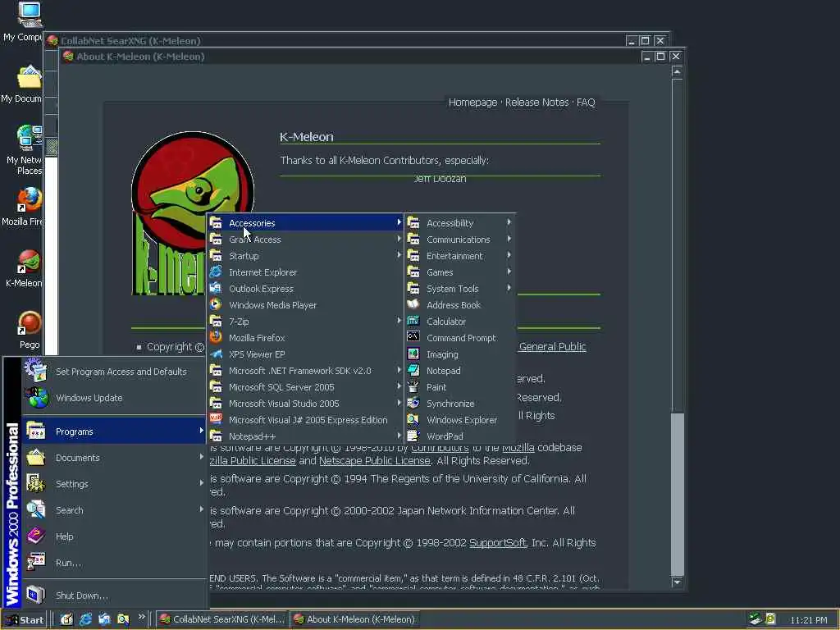
Task: Click scrollbar down arrow in About K-Meleon
Action: [x=677, y=582]
